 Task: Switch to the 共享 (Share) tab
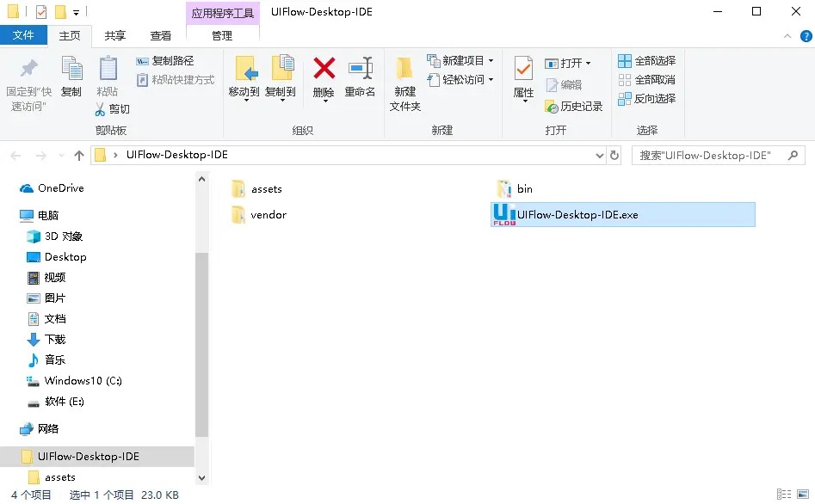[114, 35]
